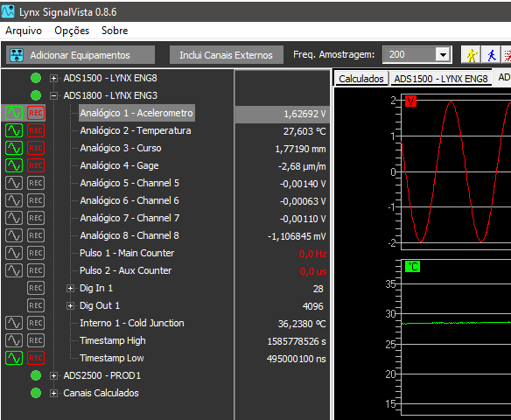This screenshot has width=511, height=420.
Task: Enable graph for Interno 1 - Cold Junction
Action: 14,323
